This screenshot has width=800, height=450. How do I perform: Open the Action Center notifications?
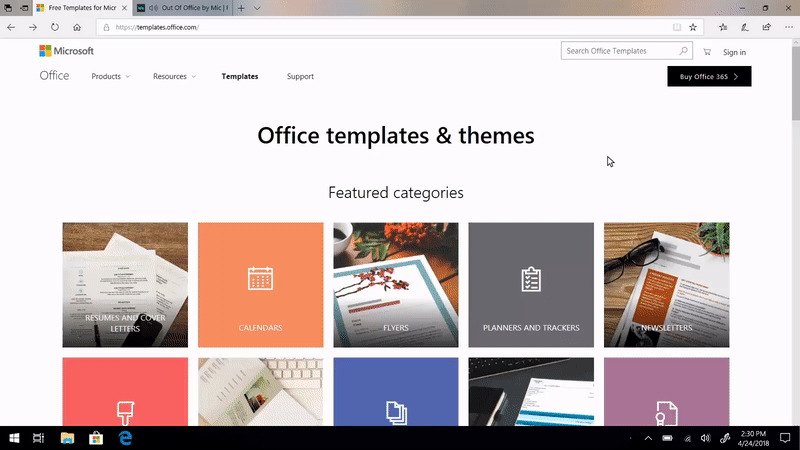pyautogui.click(x=785, y=438)
